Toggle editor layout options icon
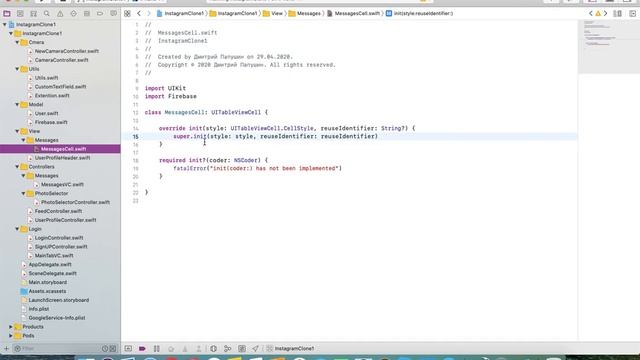This screenshot has height=360, width=640. [x=618, y=13]
